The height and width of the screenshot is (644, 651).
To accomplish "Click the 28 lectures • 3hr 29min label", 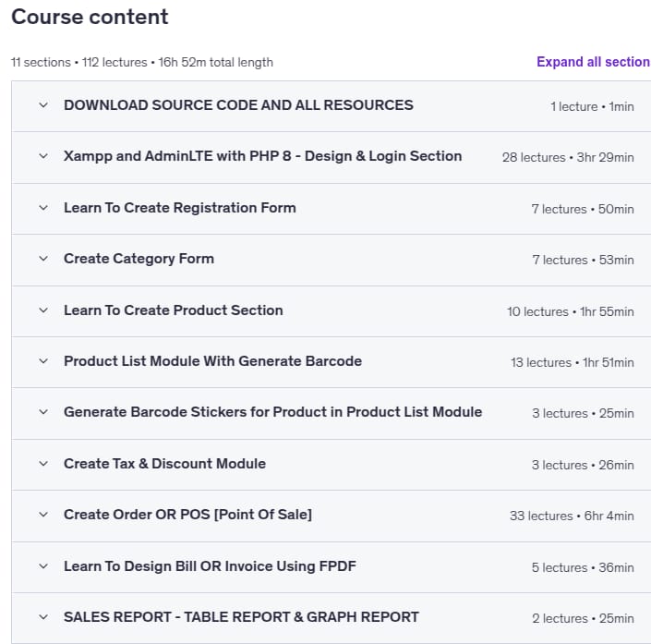I will pyautogui.click(x=568, y=157).
